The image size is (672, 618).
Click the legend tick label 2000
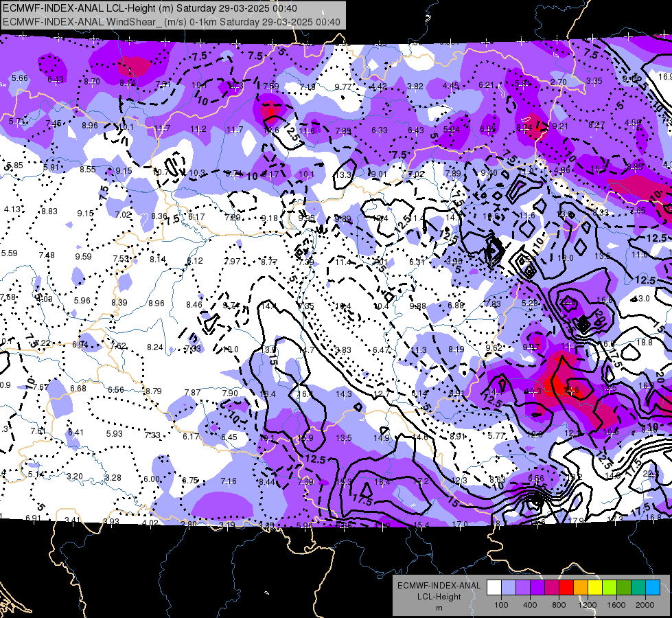[645, 605]
